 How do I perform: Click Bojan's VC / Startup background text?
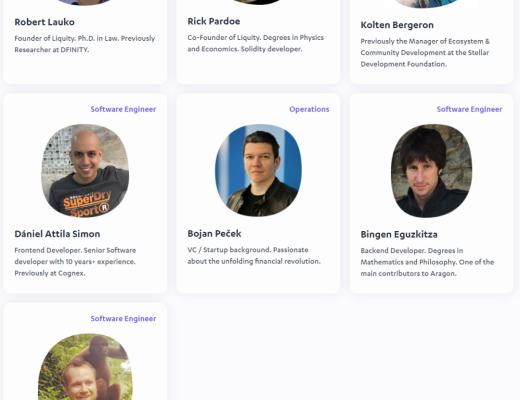pos(254,256)
